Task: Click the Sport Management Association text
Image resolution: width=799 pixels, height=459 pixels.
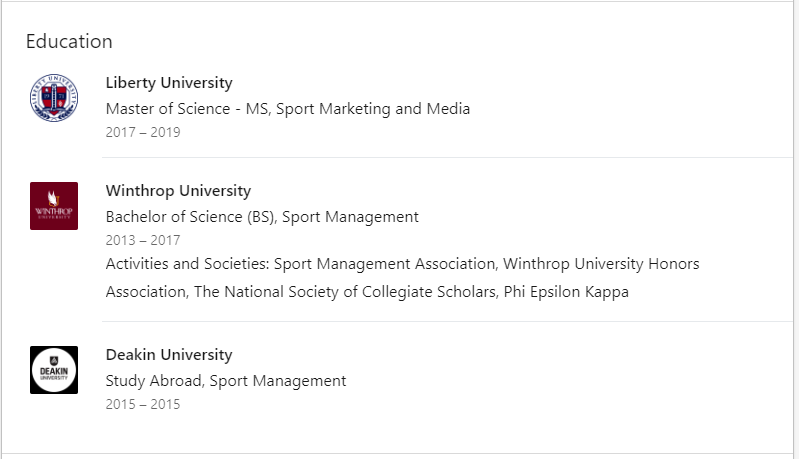Action: point(384,264)
